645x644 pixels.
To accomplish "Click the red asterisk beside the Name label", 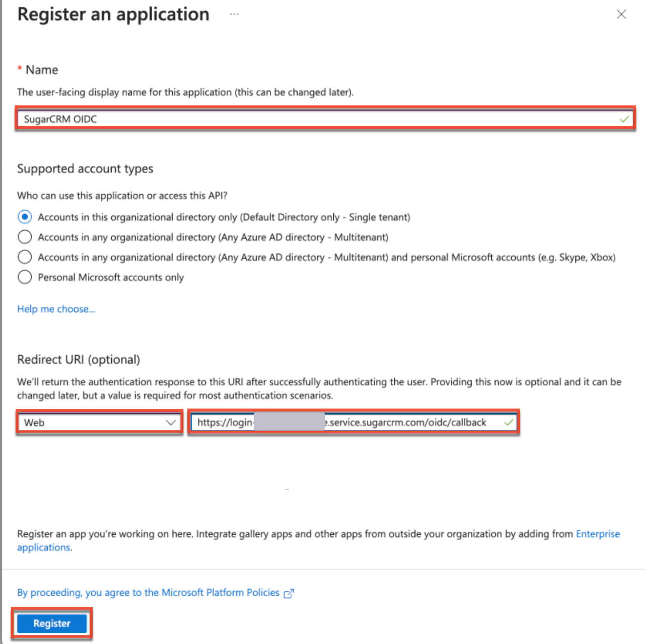I will [20, 69].
